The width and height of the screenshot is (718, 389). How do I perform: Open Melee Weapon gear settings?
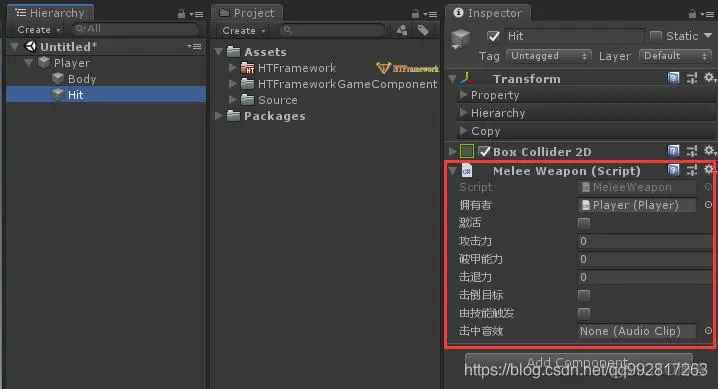709,169
